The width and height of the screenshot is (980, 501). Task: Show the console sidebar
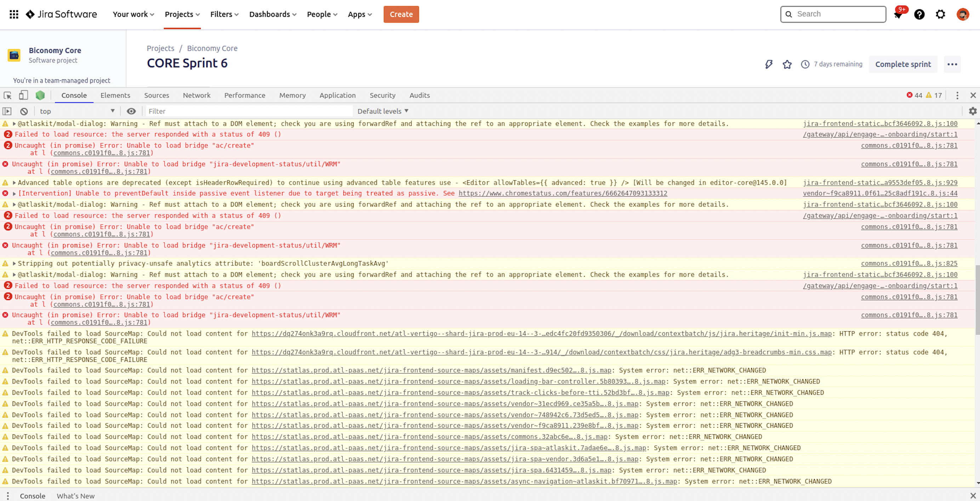tap(7, 111)
